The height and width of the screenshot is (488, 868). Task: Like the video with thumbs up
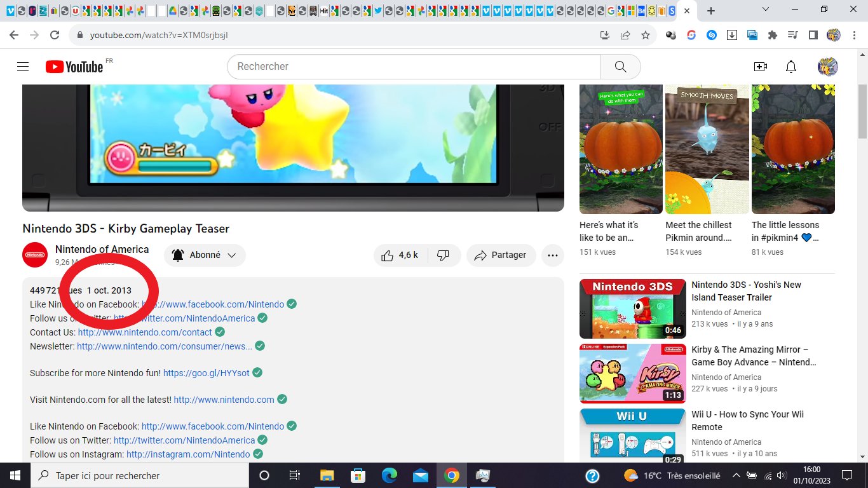(x=400, y=255)
